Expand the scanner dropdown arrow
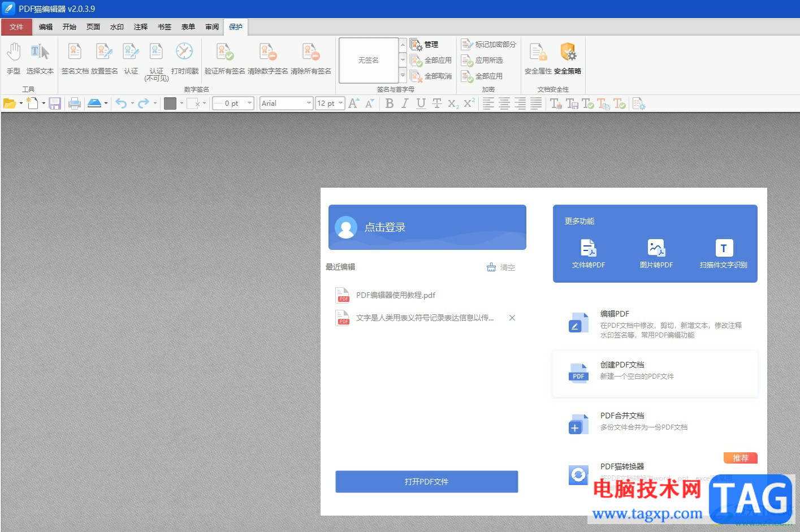Image resolution: width=800 pixels, height=532 pixels. pos(106,103)
